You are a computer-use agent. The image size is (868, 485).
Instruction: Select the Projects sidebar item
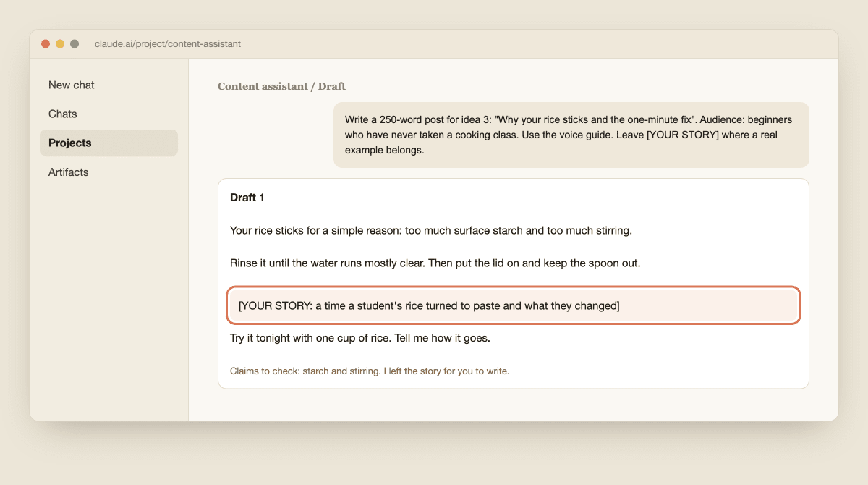point(109,143)
